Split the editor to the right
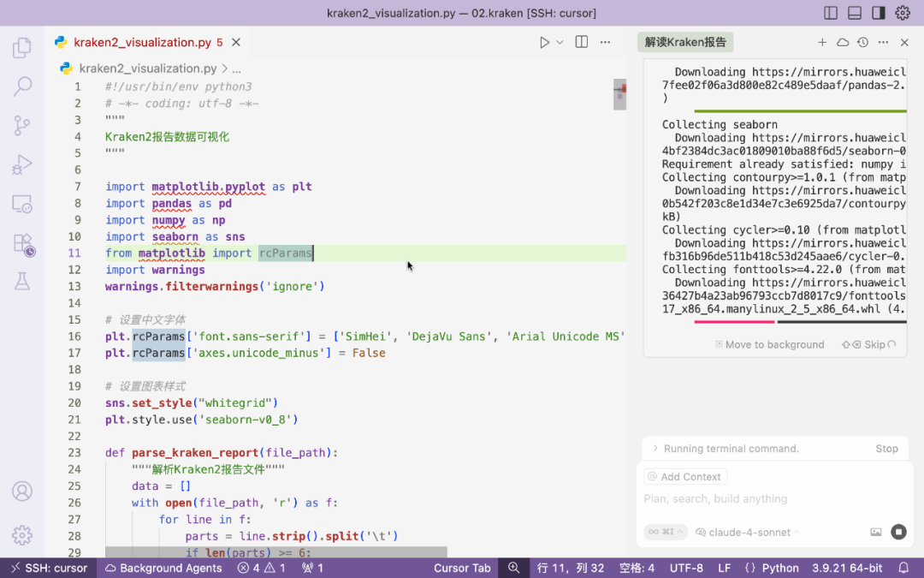924x578 pixels. click(x=582, y=42)
